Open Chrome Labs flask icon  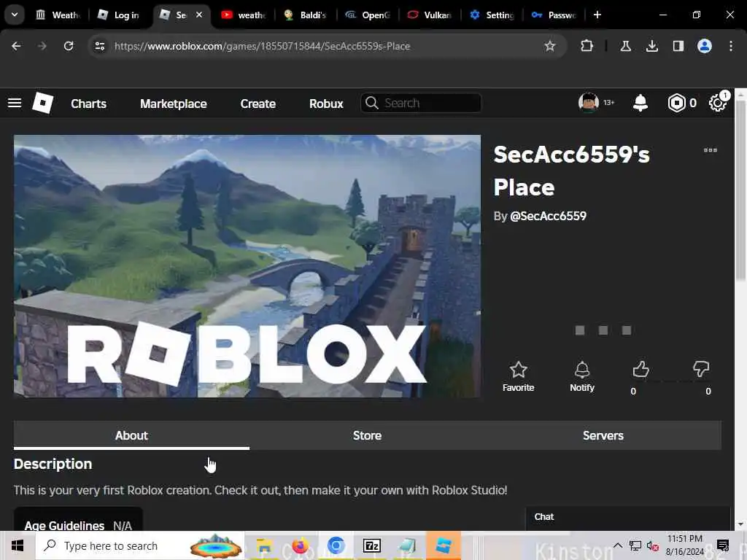(x=625, y=46)
